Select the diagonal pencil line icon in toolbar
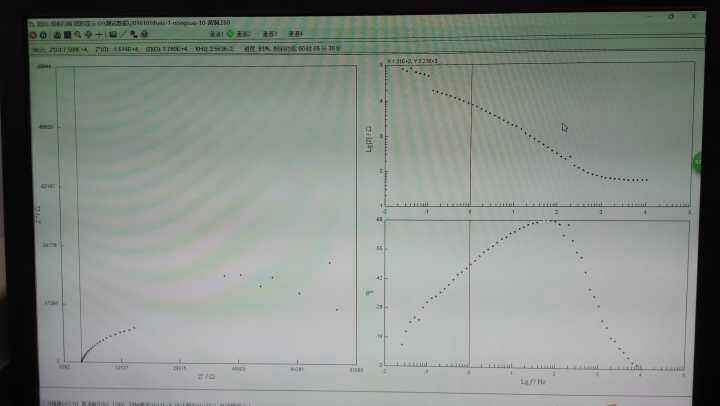Viewport: 720px width, 406px height. coord(123,34)
